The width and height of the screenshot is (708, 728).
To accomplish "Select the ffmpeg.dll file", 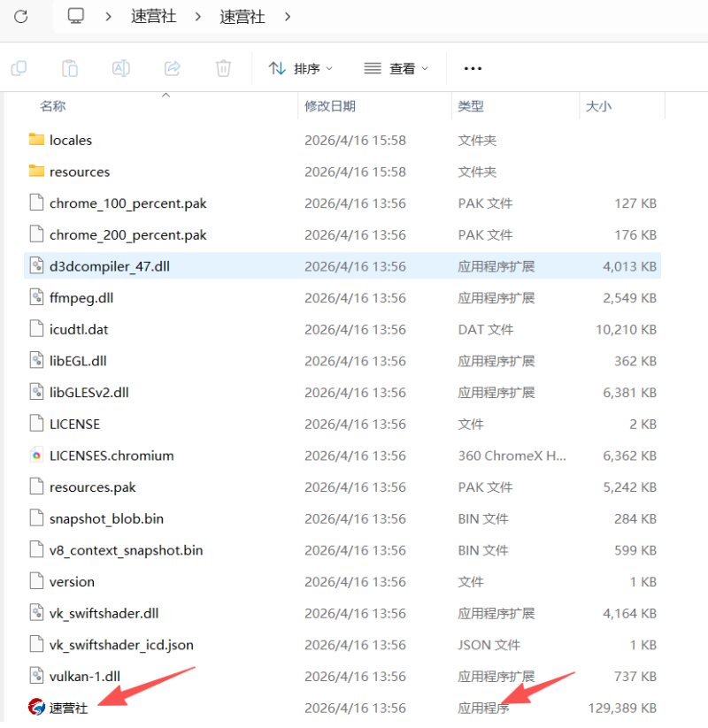I will pyautogui.click(x=81, y=298).
